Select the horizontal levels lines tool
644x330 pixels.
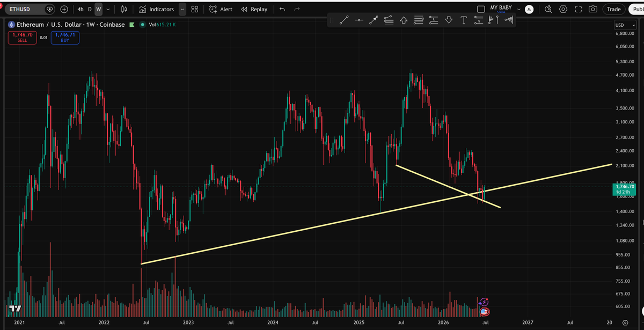tap(419, 20)
